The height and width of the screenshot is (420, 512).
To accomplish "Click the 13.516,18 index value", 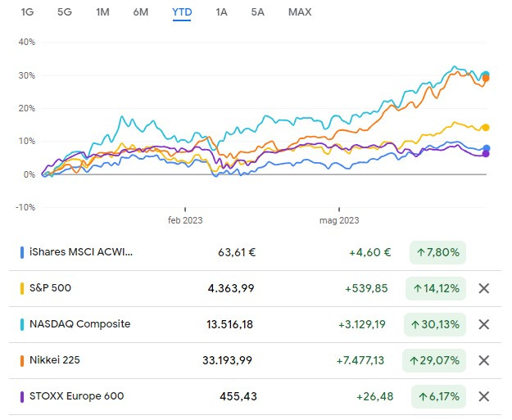I will coord(229,324).
